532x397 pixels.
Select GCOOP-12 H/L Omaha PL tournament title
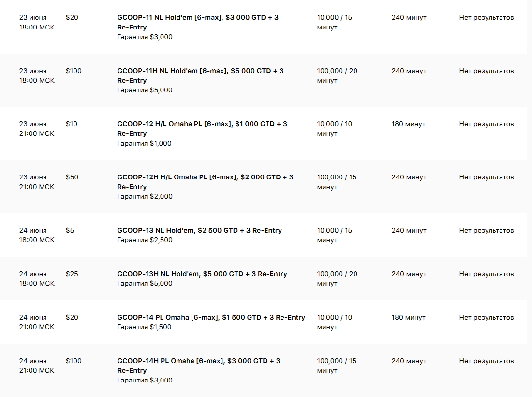pos(202,129)
